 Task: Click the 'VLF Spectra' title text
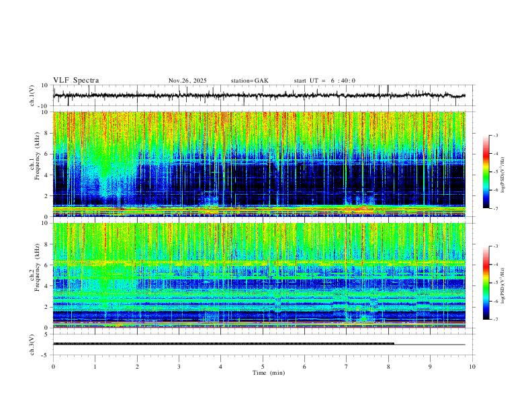click(76, 81)
